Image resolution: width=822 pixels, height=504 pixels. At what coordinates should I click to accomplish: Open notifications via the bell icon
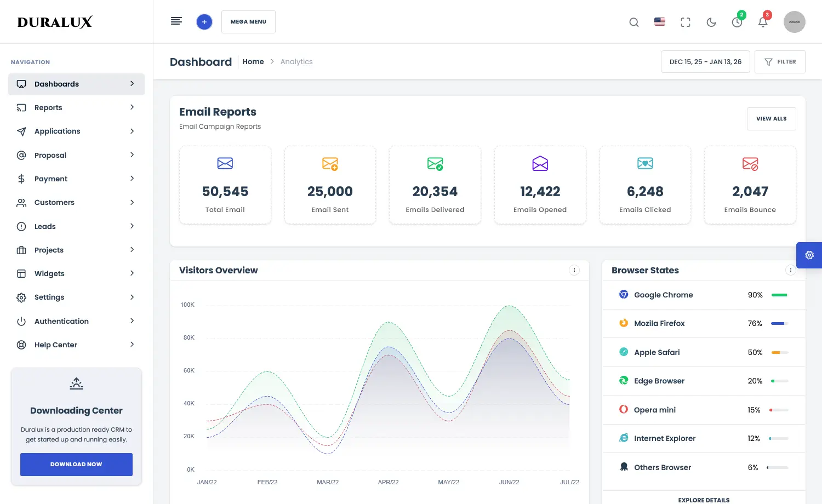click(x=762, y=23)
